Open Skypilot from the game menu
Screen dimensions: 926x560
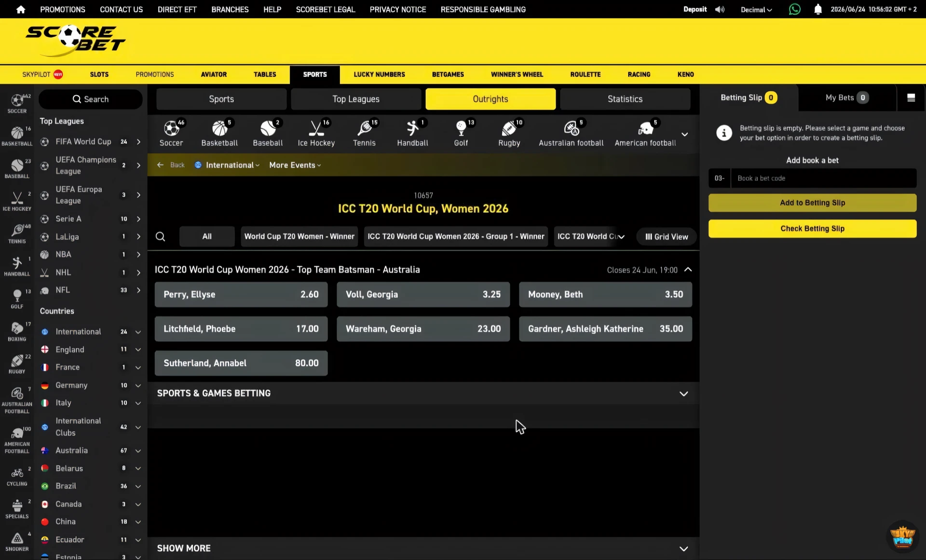(x=42, y=74)
